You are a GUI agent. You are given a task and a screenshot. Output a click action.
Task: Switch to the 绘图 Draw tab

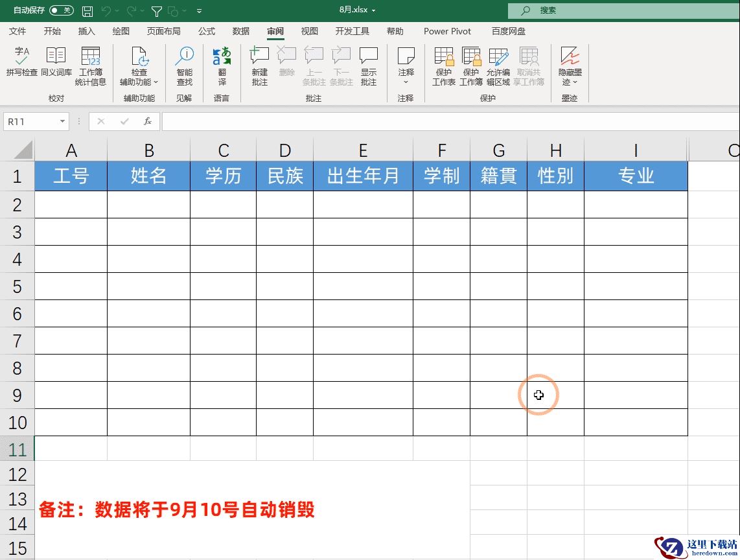click(x=121, y=31)
